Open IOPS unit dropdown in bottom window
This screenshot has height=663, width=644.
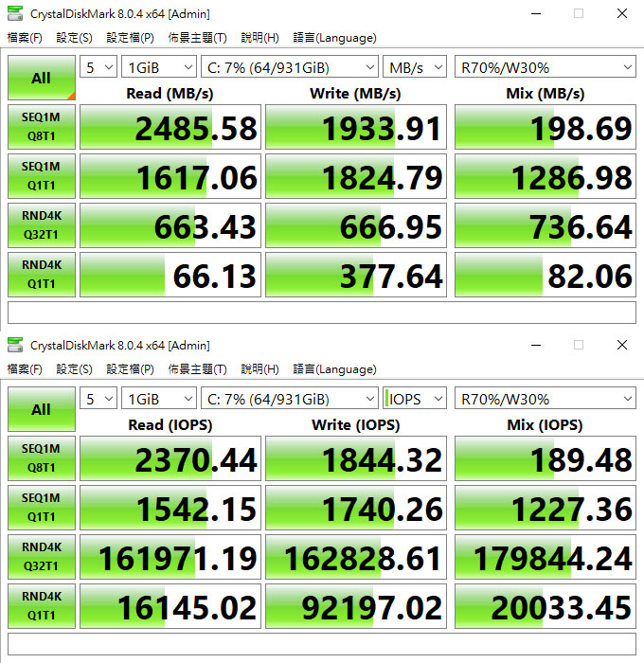point(415,399)
